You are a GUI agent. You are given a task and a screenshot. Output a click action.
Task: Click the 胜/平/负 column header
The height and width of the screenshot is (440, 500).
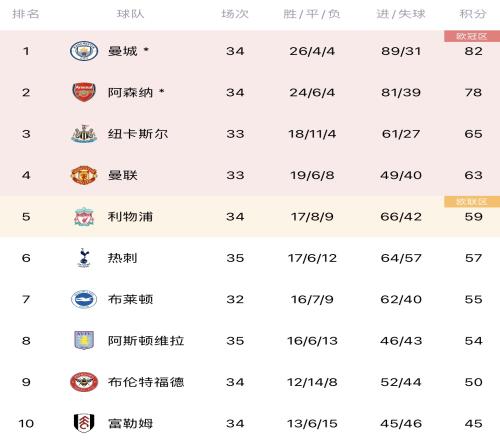(x=312, y=14)
